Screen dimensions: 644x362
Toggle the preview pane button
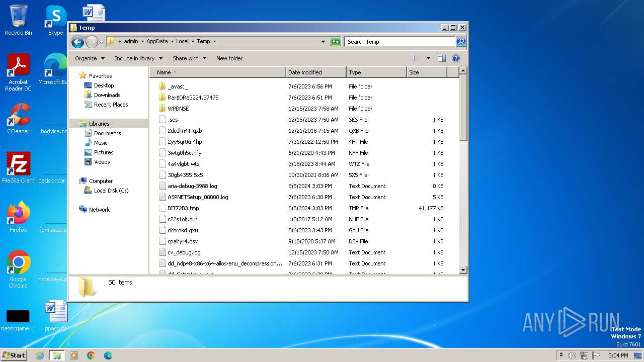click(442, 58)
